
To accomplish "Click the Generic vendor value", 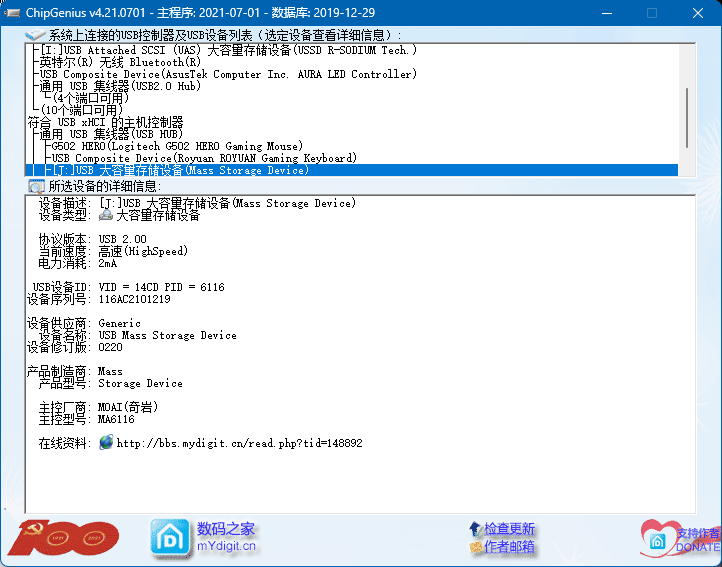I will [x=119, y=323].
